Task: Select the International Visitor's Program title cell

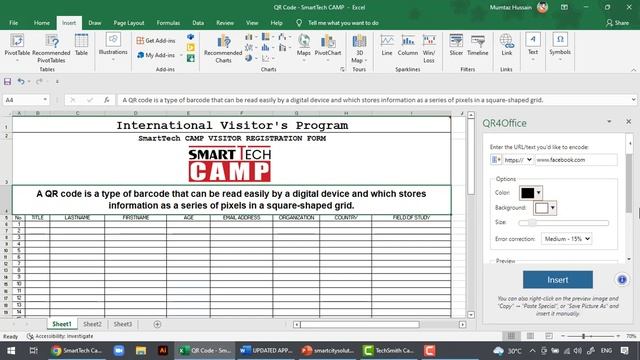Action: pyautogui.click(x=232, y=125)
